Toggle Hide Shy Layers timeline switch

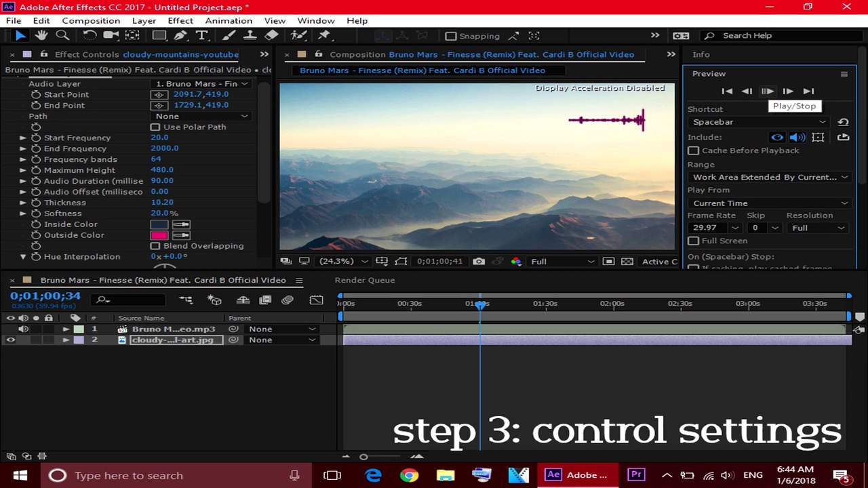click(243, 300)
